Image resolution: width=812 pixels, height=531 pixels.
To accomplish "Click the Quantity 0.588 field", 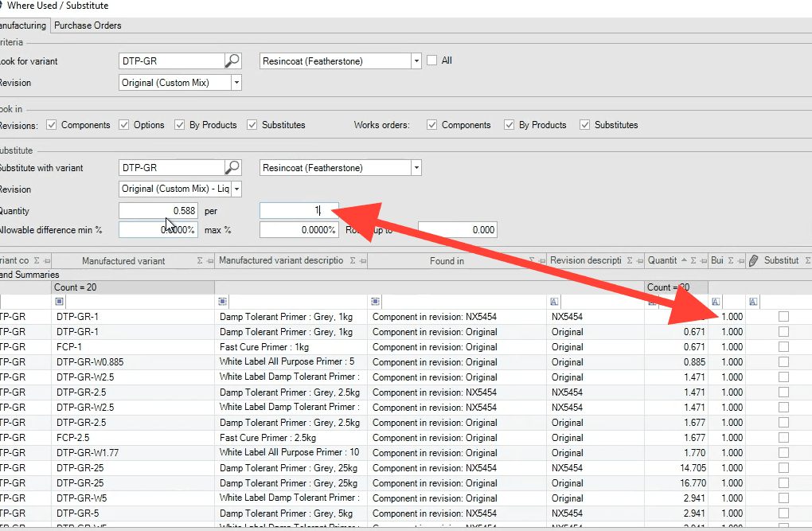I will pos(158,211).
